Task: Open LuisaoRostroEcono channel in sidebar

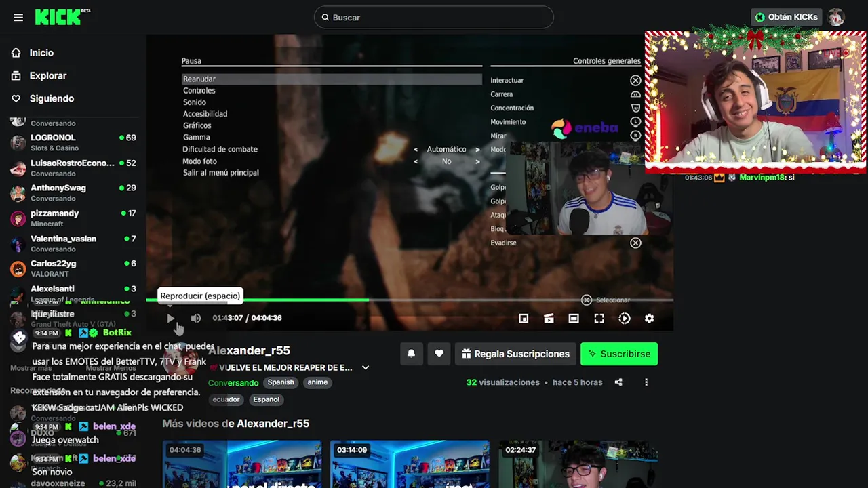Action: pyautogui.click(x=73, y=168)
